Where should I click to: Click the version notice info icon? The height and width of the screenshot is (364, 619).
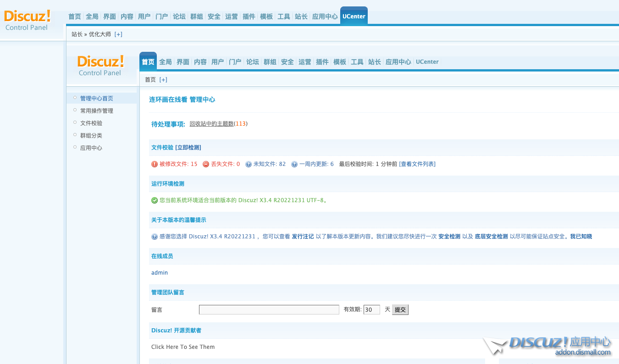[155, 237]
